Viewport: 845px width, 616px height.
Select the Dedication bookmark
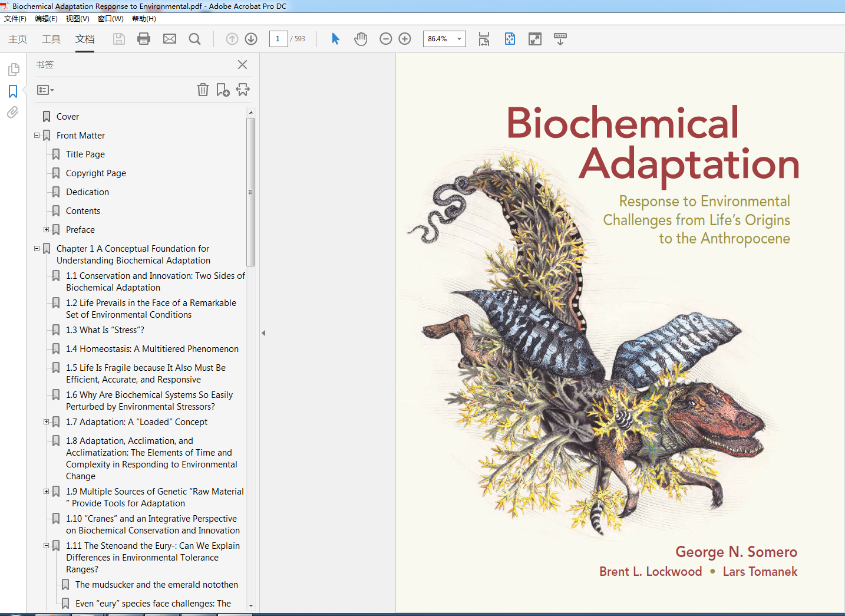[87, 192]
